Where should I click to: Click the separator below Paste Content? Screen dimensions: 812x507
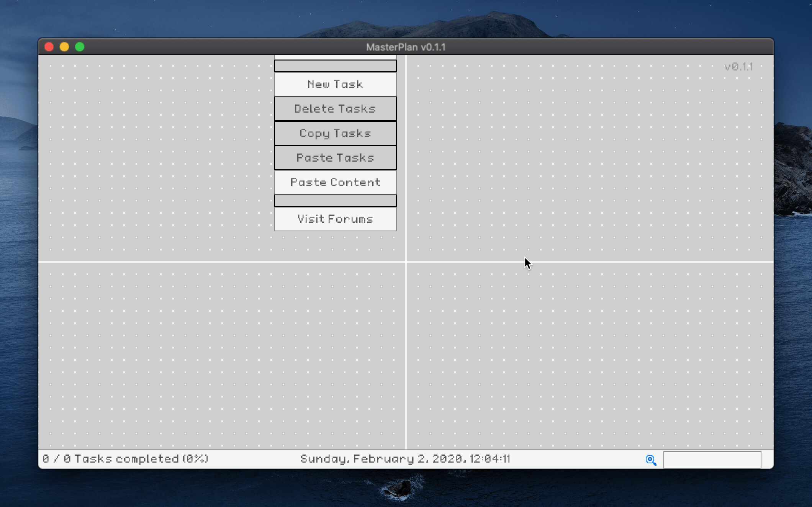[335, 200]
